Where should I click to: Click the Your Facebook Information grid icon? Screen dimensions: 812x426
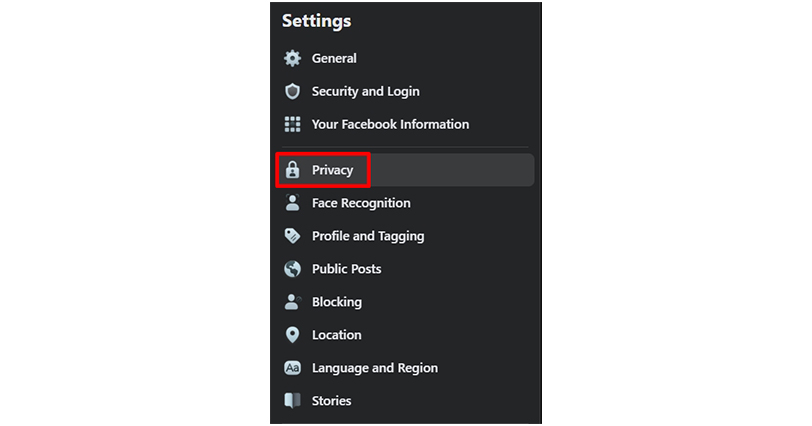click(x=292, y=124)
